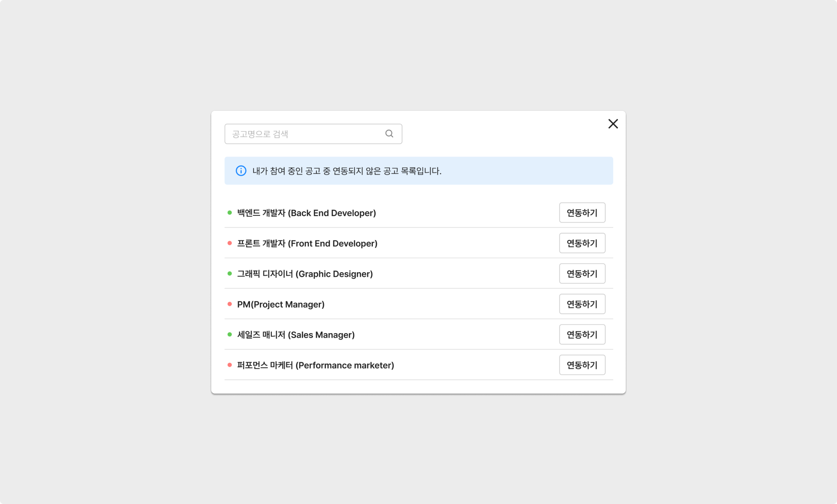Select the 백엔드 개발자 (Back End Developer) posting

[x=306, y=213]
